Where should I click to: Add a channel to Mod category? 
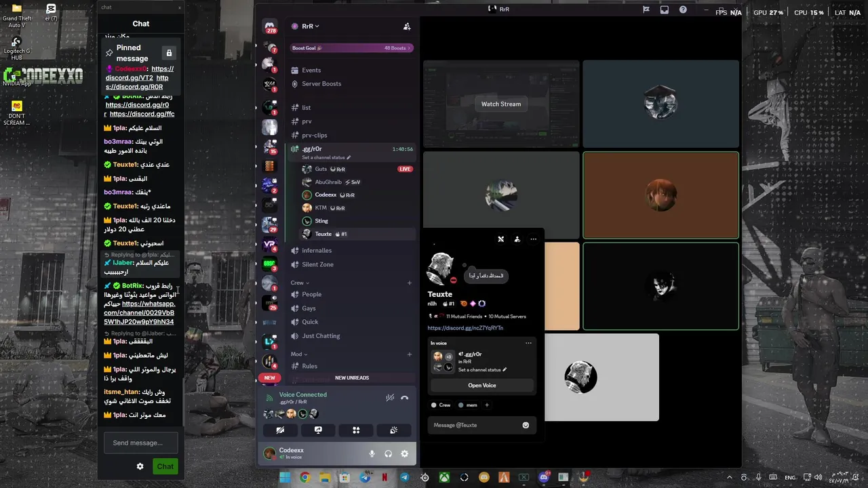coord(409,354)
